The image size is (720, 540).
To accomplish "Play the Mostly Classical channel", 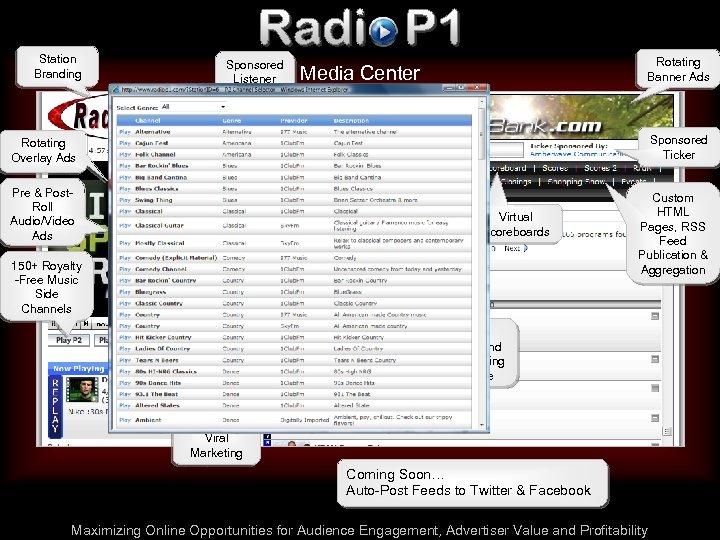I will coord(125,243).
